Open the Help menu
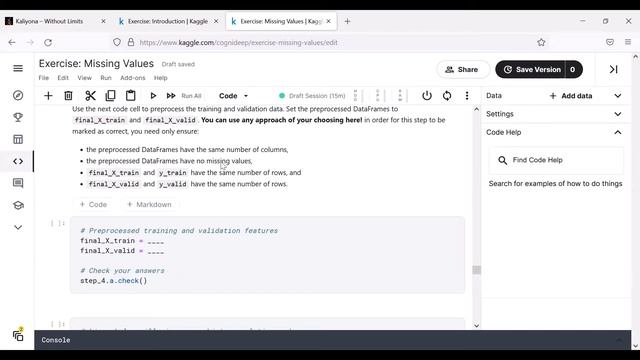 (160, 78)
